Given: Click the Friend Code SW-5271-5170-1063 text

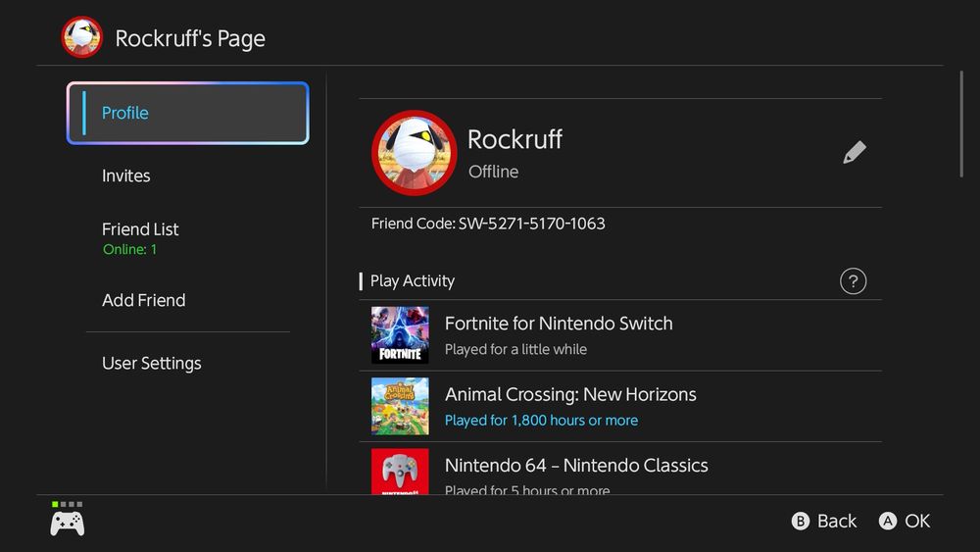Looking at the screenshot, I should 488,224.
